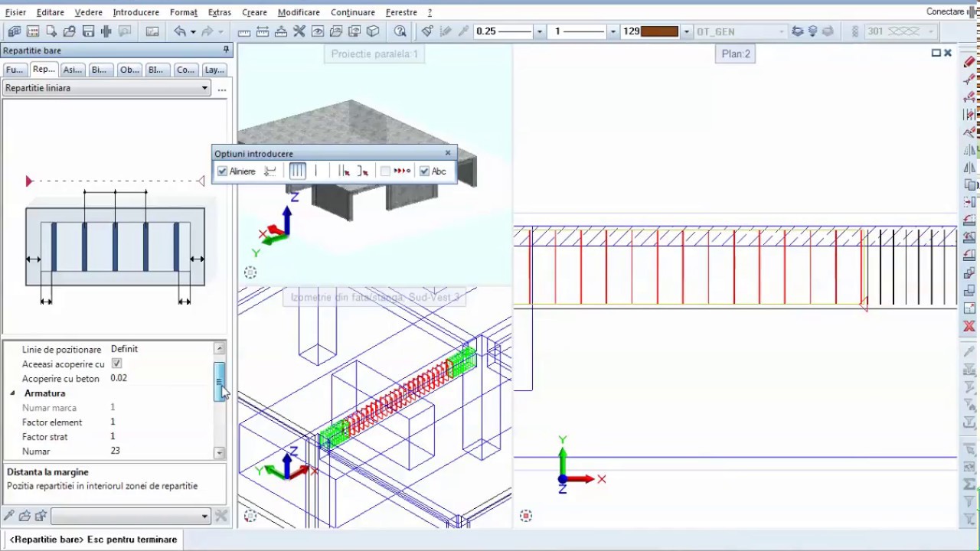Viewport: 980px width, 551px height.
Task: Toggle the Aliniere checkbox
Action: (x=223, y=171)
